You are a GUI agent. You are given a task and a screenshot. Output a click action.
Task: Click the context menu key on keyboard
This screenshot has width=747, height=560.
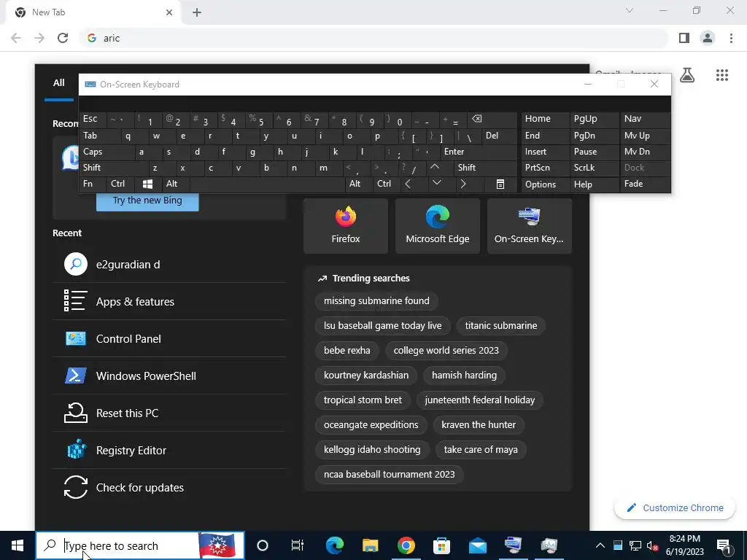(x=500, y=184)
